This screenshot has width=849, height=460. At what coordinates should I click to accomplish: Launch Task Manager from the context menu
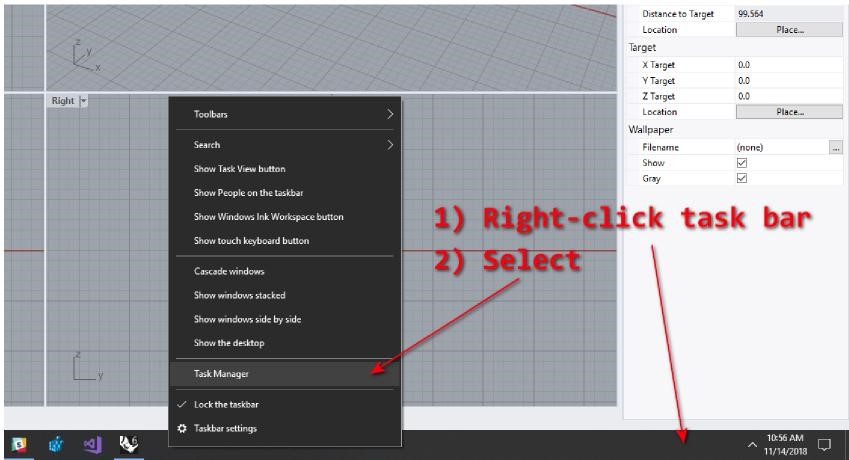(x=285, y=373)
